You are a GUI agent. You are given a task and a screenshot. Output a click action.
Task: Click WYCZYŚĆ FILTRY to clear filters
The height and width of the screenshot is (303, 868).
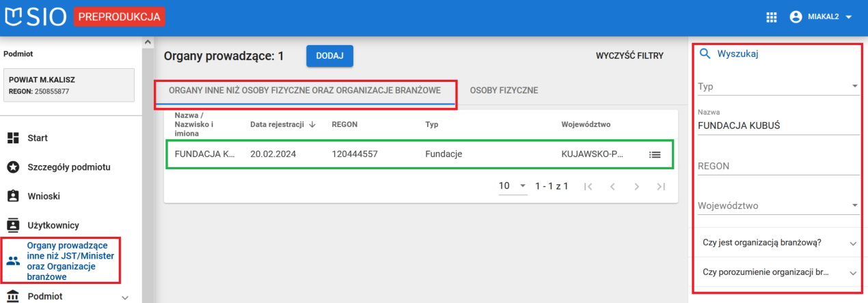pyautogui.click(x=629, y=56)
